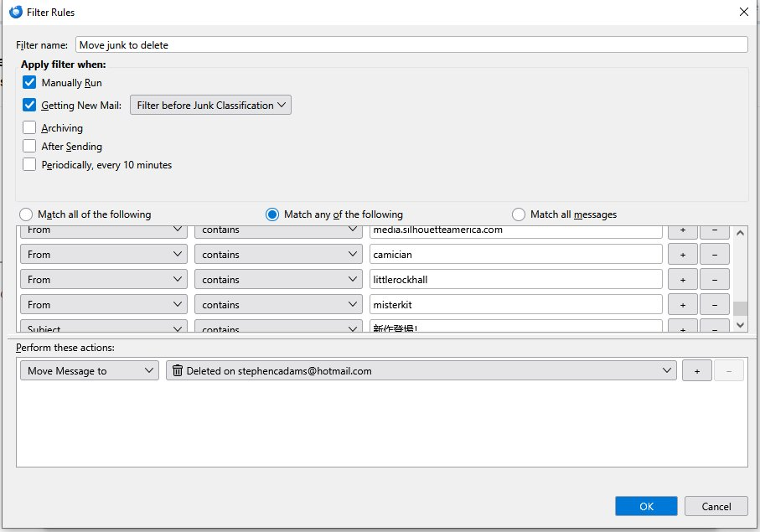Click the scroll down arrow in rules list
Screen dimensions: 760x532
pos(739,325)
